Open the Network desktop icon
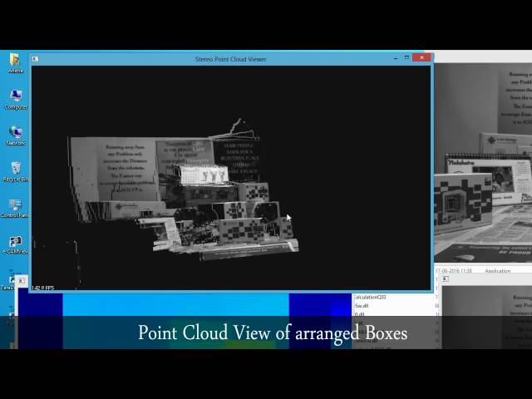This screenshot has height=399, width=532. [x=16, y=135]
